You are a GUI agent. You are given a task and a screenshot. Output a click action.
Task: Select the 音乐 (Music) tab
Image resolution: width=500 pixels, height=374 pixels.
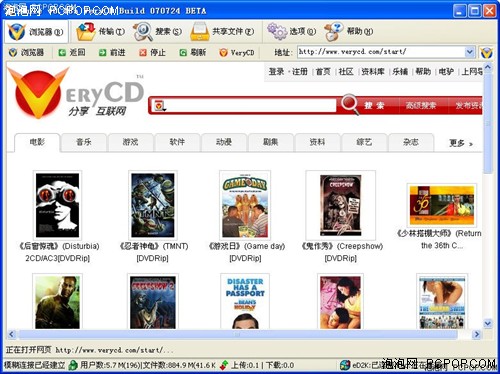click(x=84, y=142)
